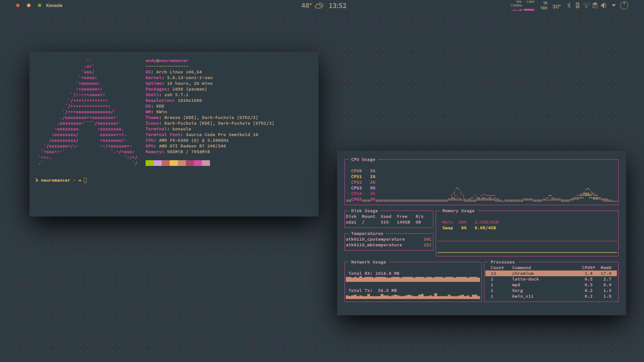This screenshot has width=644, height=362.
Task: Click the Count column header
Action: pos(497,268)
